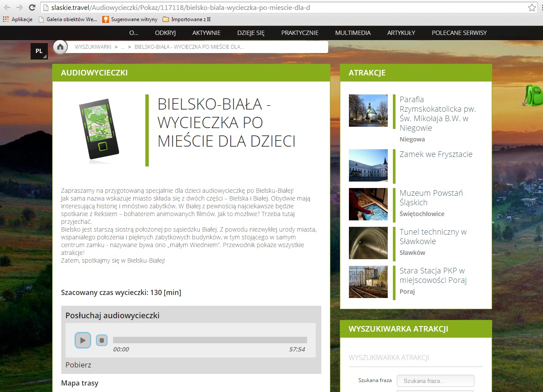Open the Zamek we Frysztacie link

click(436, 154)
